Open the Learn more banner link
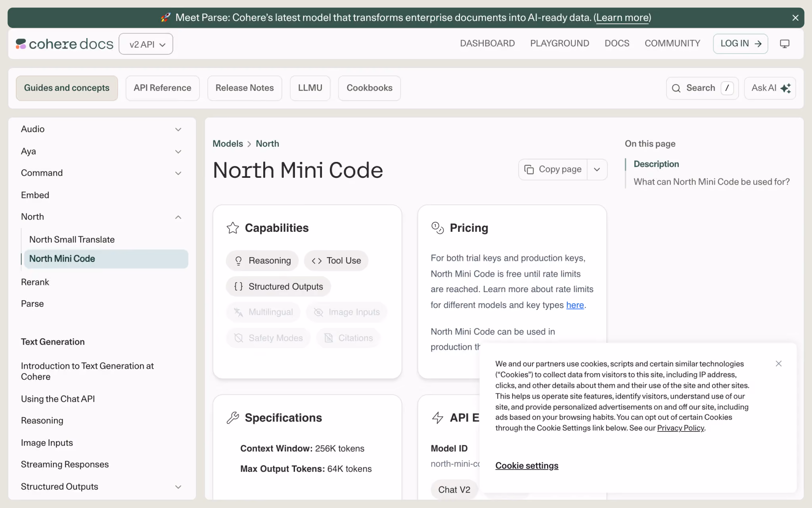 622,18
